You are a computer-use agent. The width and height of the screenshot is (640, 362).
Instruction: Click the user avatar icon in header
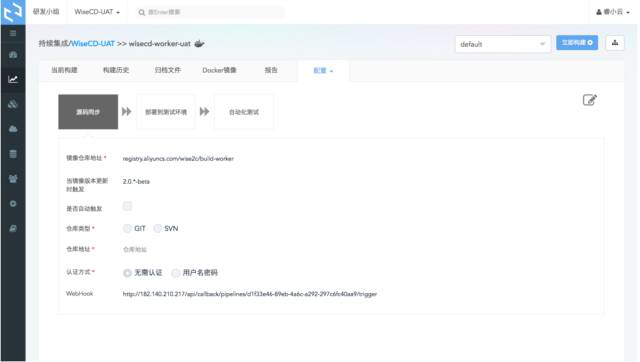click(x=599, y=12)
